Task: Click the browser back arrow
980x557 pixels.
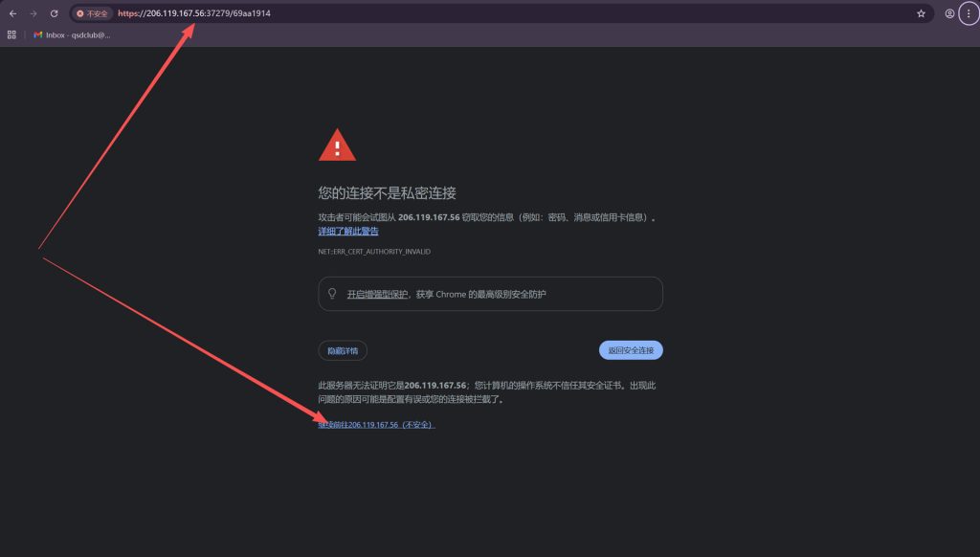Action: click(12, 13)
